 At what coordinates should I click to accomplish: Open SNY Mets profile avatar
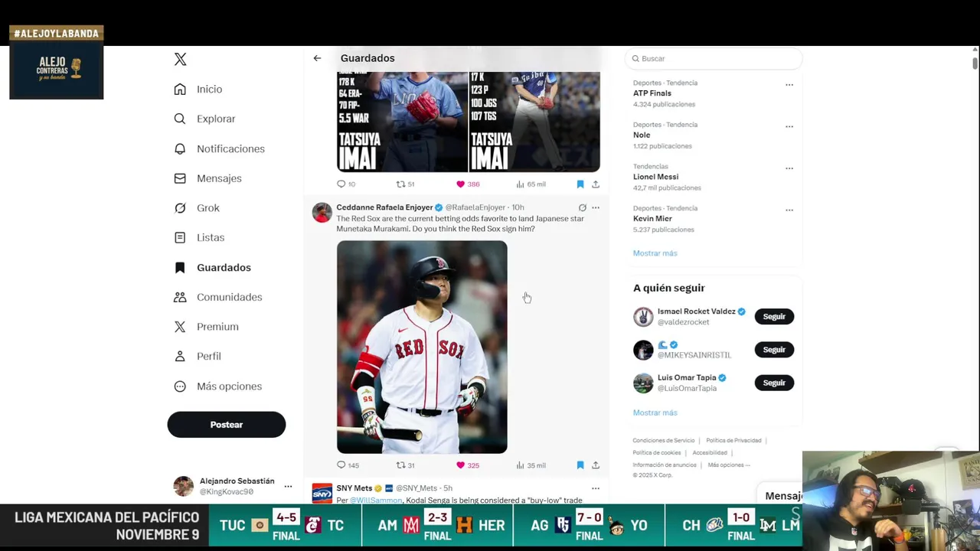(322, 493)
